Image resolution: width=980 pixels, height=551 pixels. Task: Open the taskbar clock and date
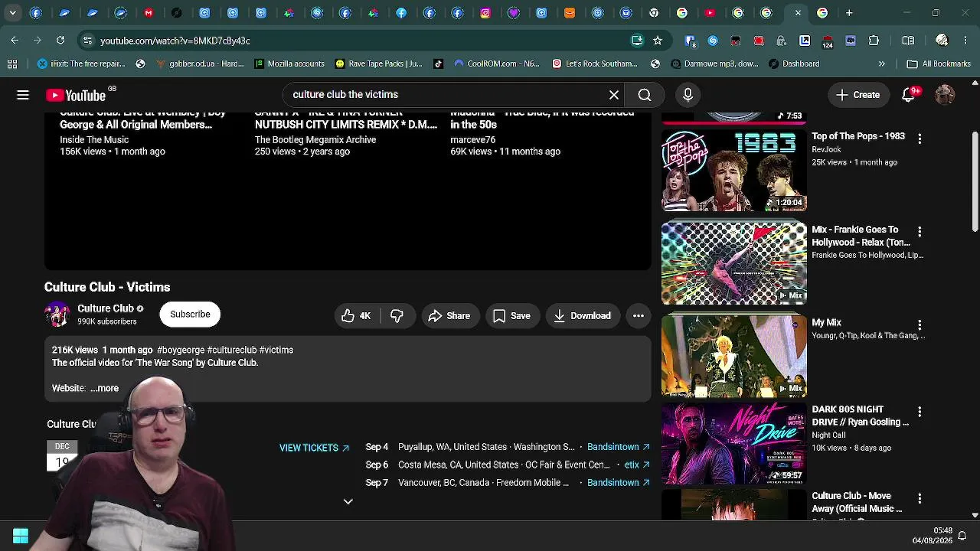pos(933,536)
